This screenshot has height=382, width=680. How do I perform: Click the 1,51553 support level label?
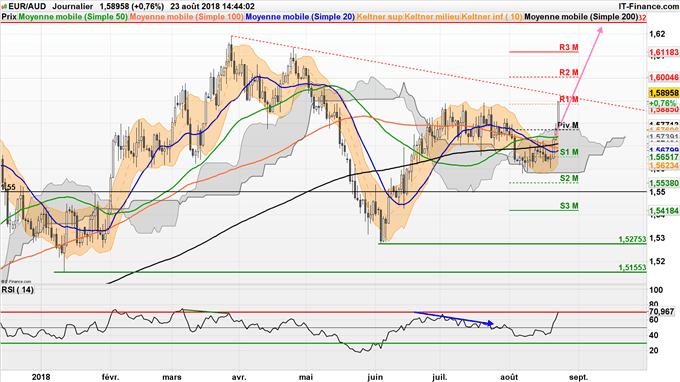tap(632, 268)
